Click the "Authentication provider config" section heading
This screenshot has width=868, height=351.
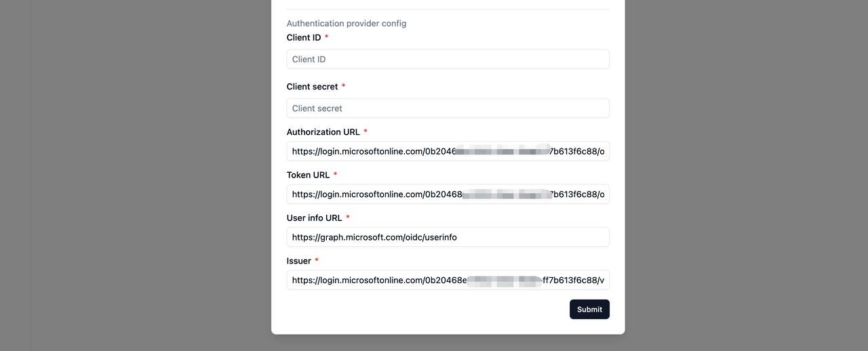pyautogui.click(x=347, y=23)
